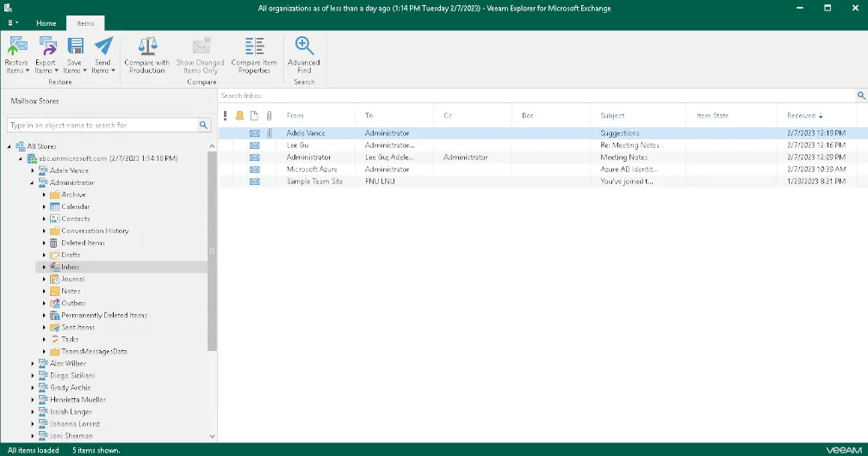Click Show Changed Items Only

[x=201, y=55]
